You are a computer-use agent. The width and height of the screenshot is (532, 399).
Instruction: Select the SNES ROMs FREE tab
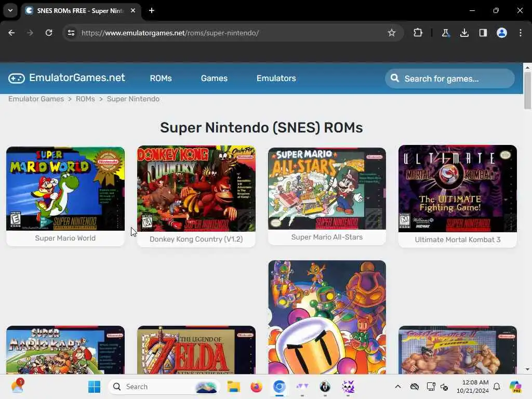[x=79, y=11]
